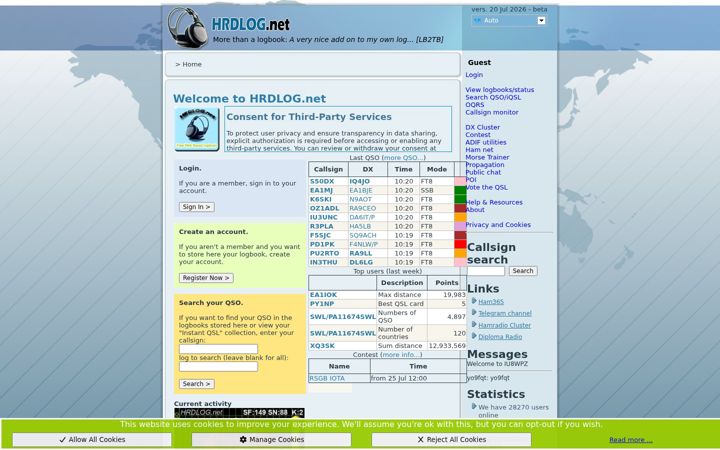Viewport: 720px width, 450px height.
Task: Click the more QSO link above the table
Action: [x=403, y=158]
